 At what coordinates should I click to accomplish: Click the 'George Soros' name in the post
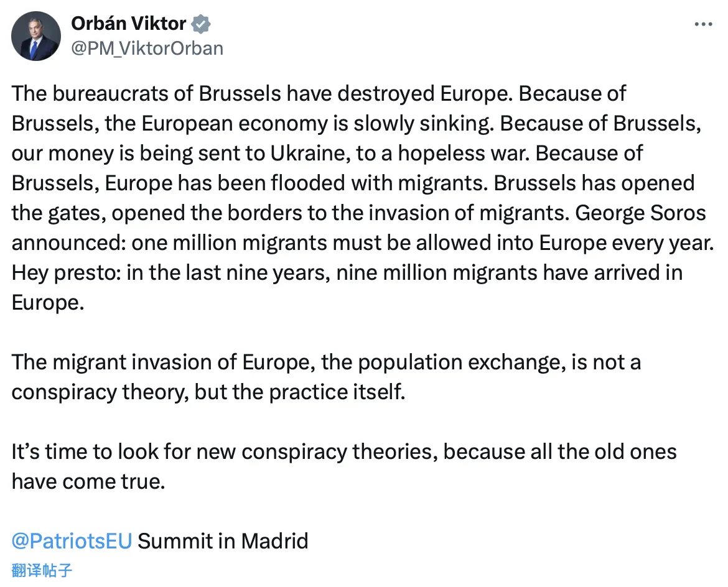click(640, 213)
